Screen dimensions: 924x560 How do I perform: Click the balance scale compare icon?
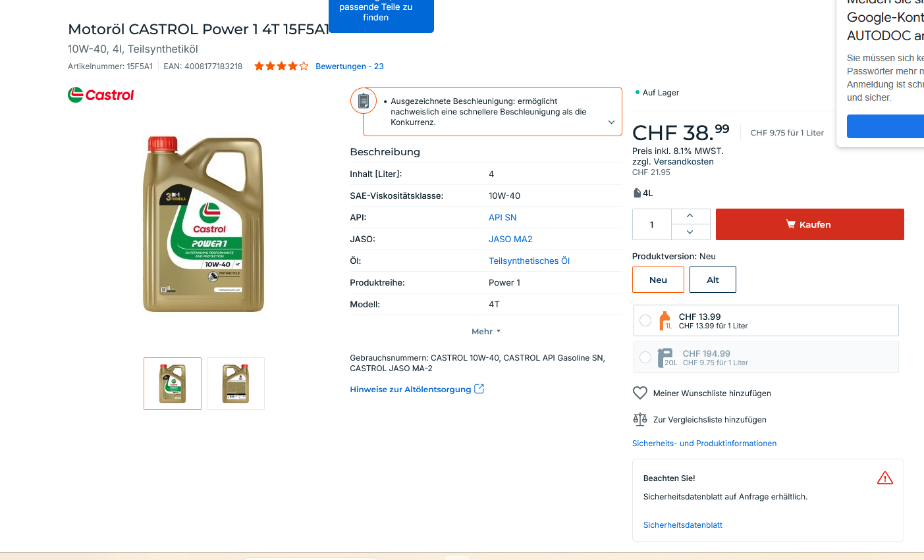[639, 419]
